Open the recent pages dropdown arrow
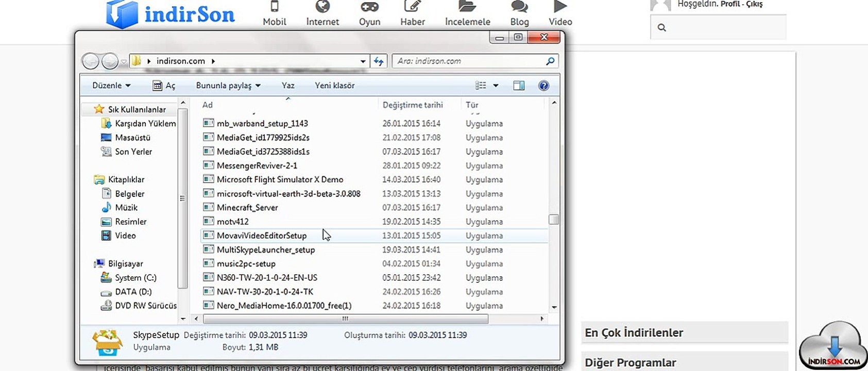The width and height of the screenshot is (868, 371). [x=124, y=62]
